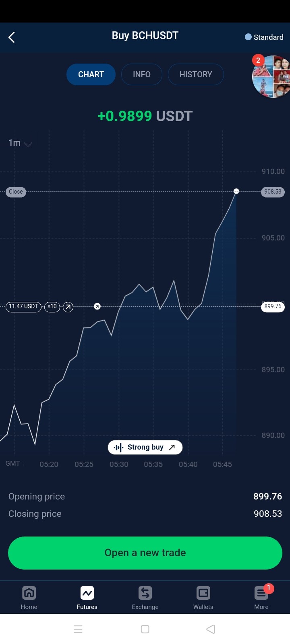Tap the Android back navigation triangle
The width and height of the screenshot is (290, 644).
210,629
